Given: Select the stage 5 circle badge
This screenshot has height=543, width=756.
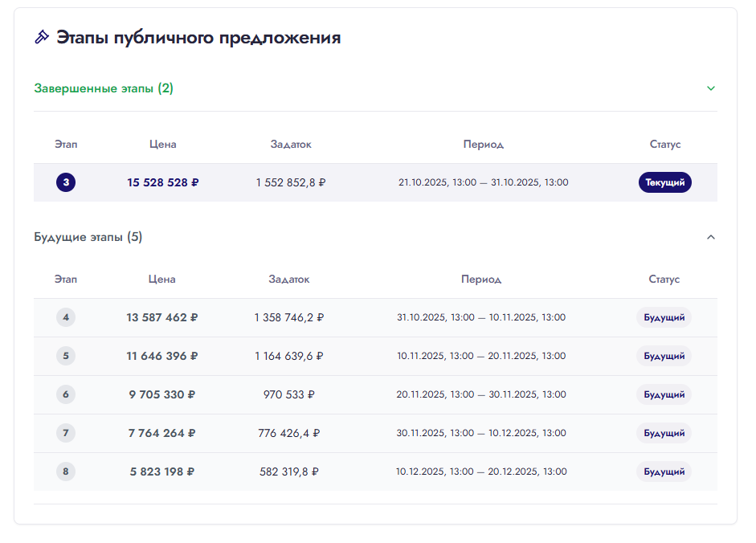Looking at the screenshot, I should [65, 356].
